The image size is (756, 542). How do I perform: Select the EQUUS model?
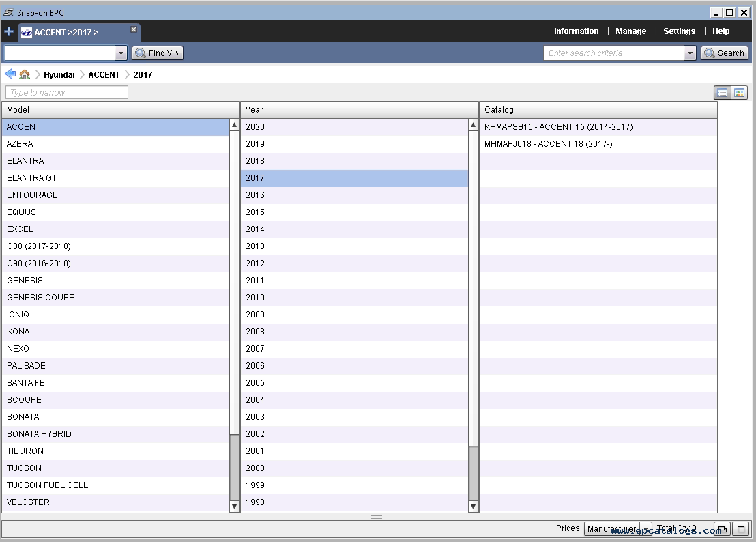tap(116, 212)
